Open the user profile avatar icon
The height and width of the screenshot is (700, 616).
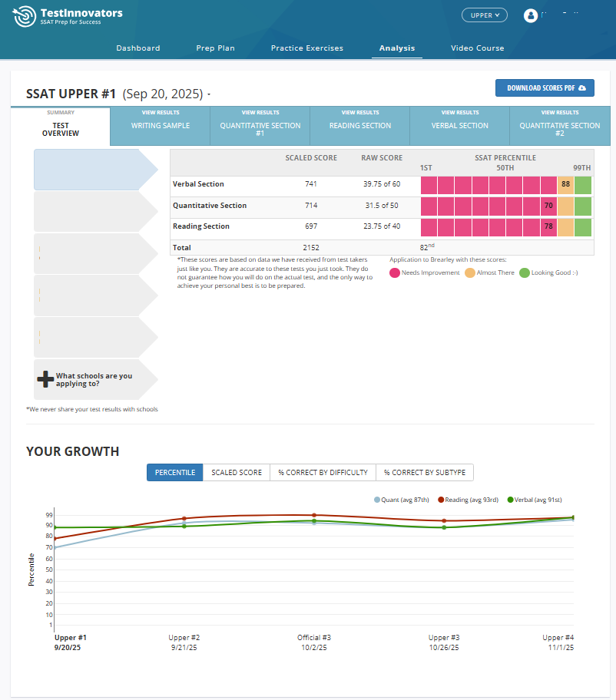(532, 15)
